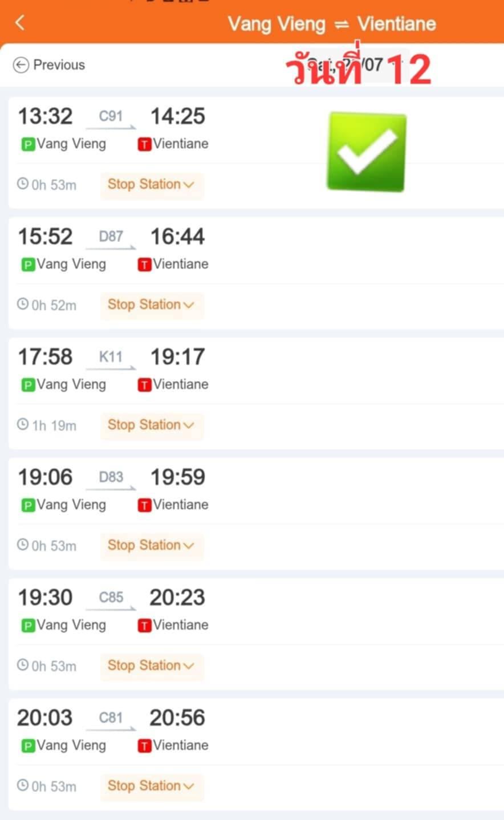Click green P icon of 15:52 departure
The image size is (504, 820).
click(27, 265)
